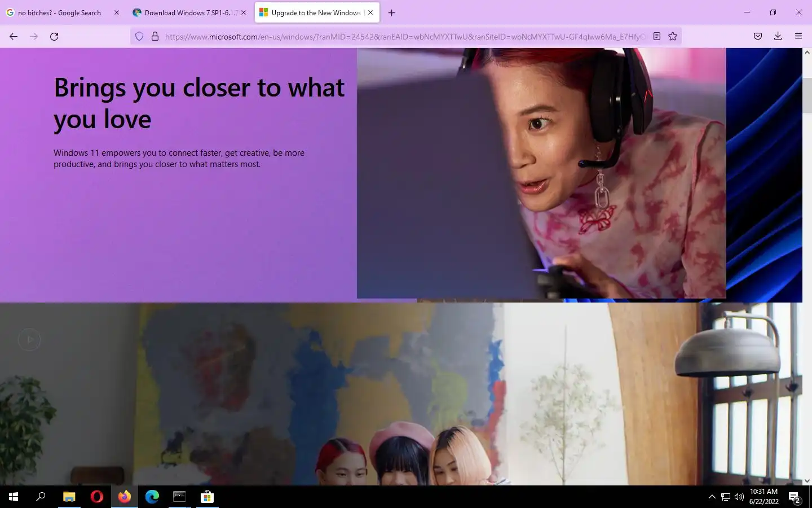Save page to Pocket

tap(758, 36)
